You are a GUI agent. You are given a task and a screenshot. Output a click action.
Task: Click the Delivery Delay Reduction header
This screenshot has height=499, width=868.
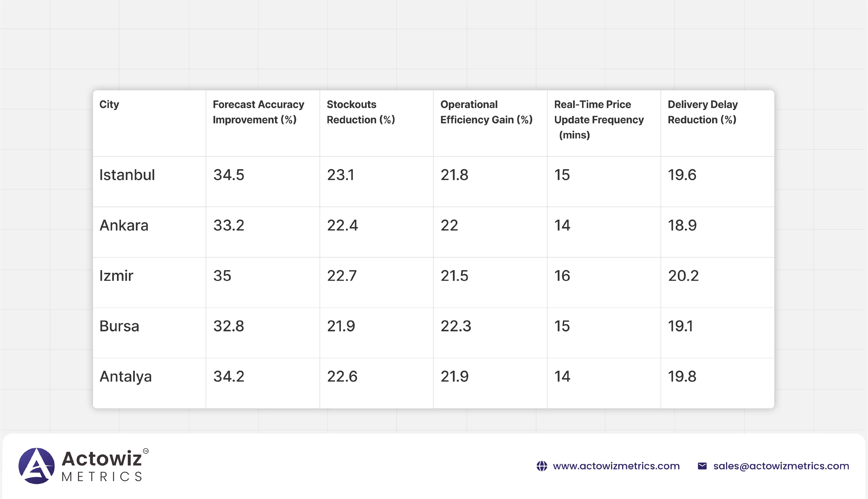pos(703,112)
